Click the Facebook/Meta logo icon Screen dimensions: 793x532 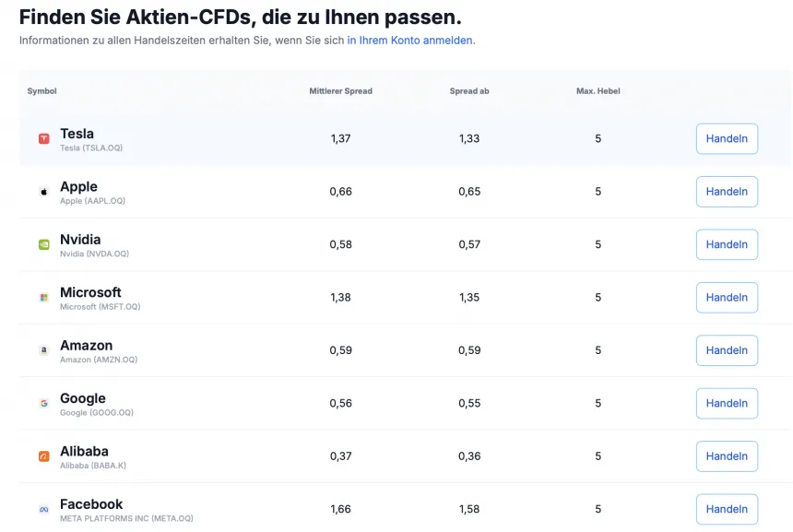(x=43, y=508)
